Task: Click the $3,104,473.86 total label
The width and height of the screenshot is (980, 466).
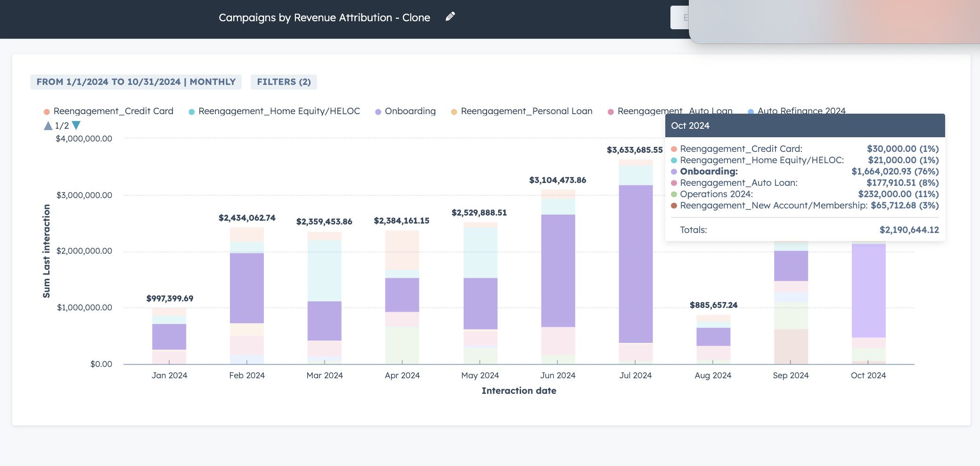Action: (557, 180)
